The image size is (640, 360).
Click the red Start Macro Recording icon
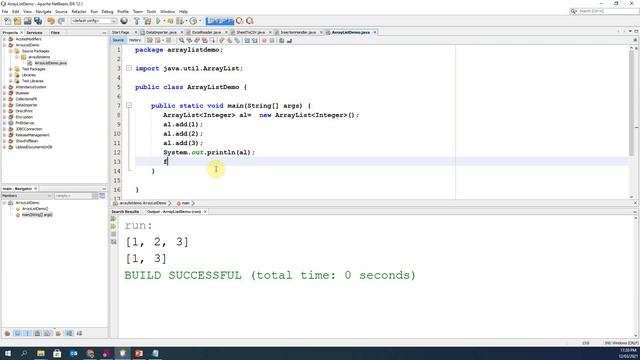(x=264, y=40)
